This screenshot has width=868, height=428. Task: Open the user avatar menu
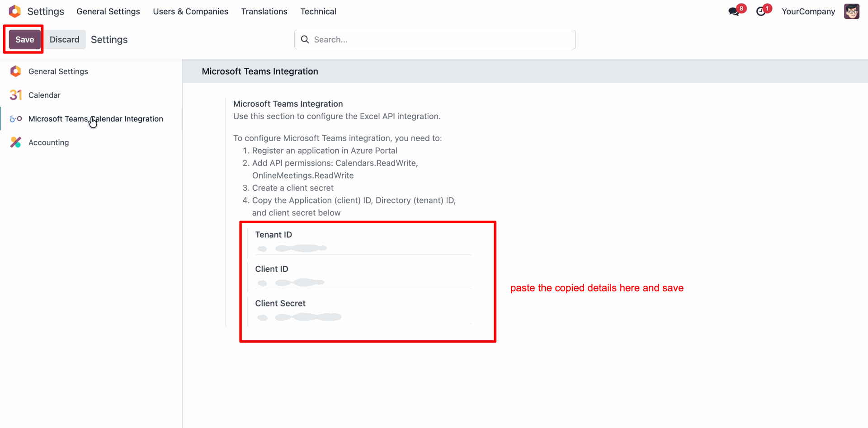(852, 11)
